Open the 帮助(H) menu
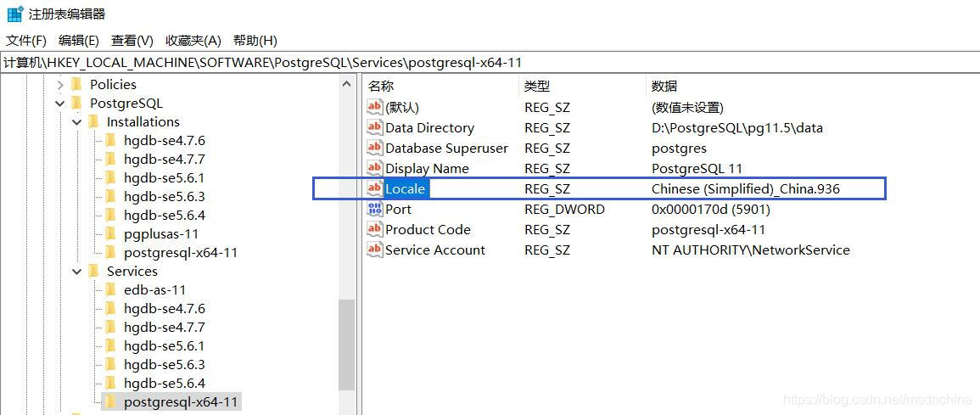The image size is (980, 415). (255, 41)
